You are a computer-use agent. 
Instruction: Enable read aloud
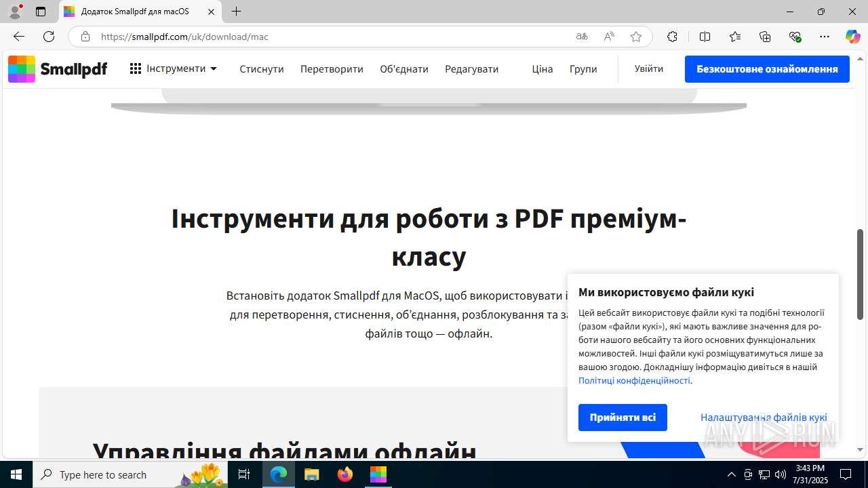(x=609, y=37)
